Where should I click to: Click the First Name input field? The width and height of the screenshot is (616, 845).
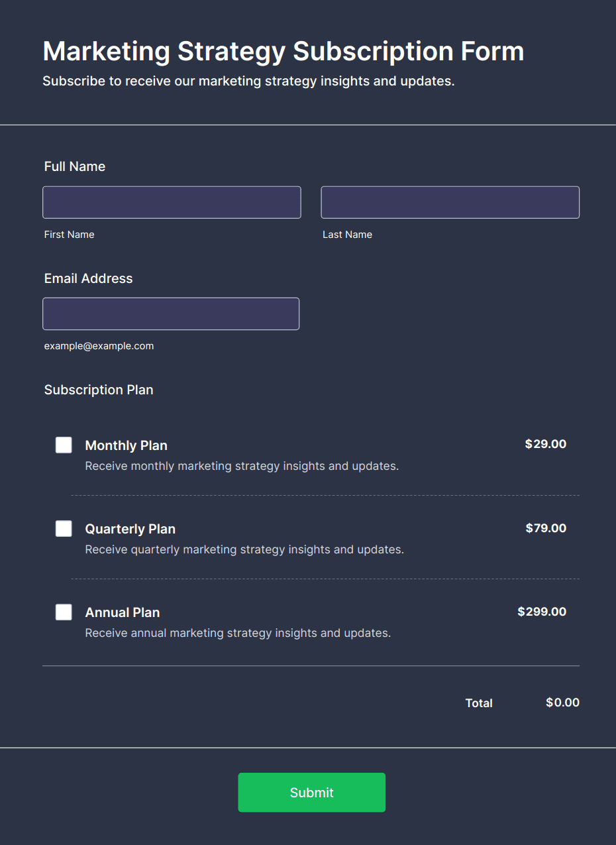point(172,202)
